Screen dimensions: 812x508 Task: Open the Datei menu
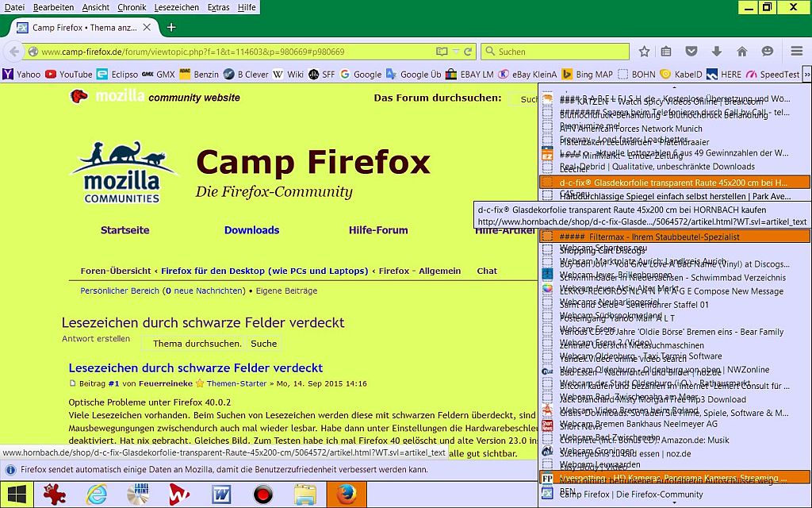click(14, 7)
